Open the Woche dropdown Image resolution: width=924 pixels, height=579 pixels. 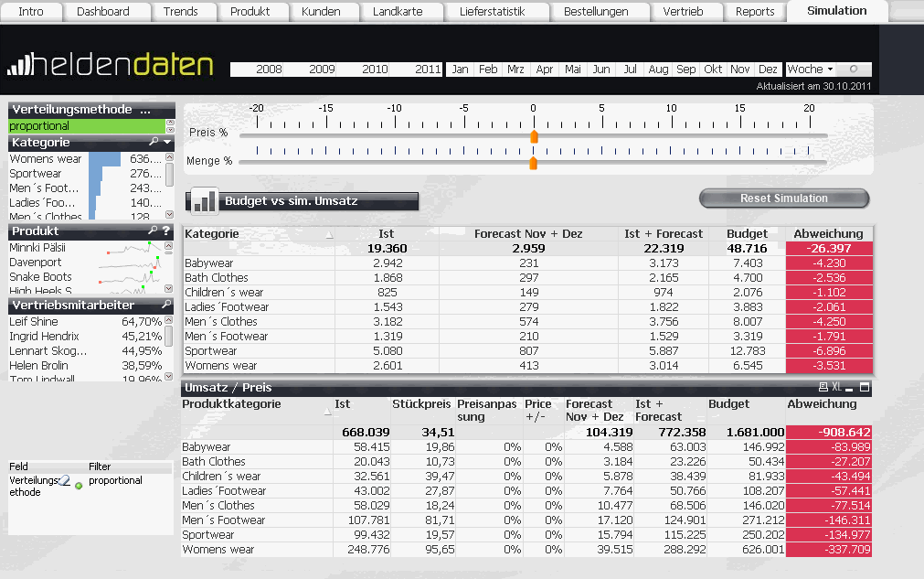(810, 69)
